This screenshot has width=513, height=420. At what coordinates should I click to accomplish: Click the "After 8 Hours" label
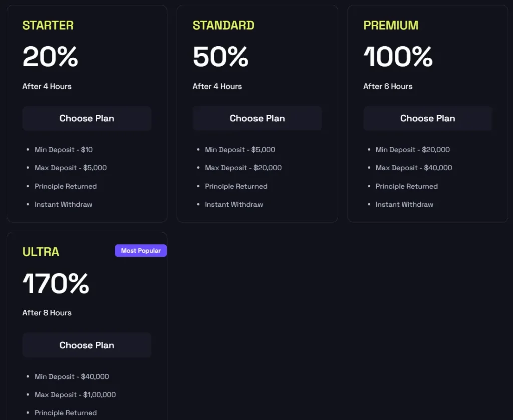pos(47,313)
